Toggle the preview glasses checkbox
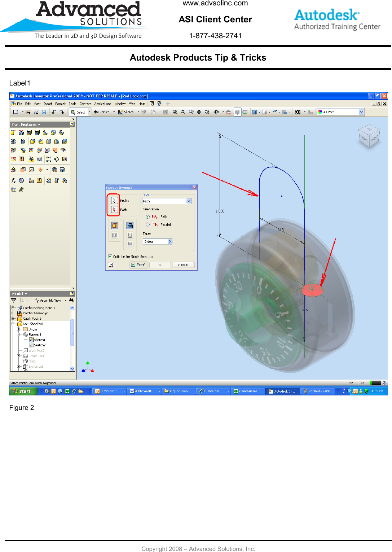Viewport: 392px width, 552px height. point(133,265)
